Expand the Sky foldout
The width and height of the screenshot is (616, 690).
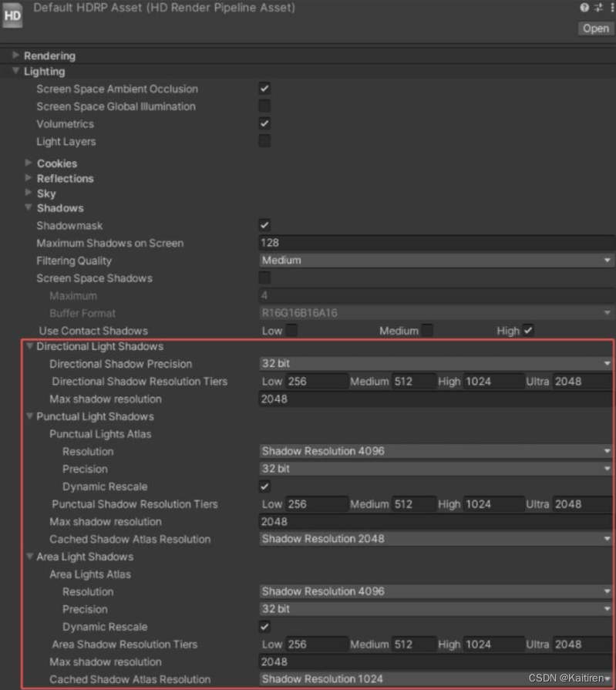(x=29, y=193)
